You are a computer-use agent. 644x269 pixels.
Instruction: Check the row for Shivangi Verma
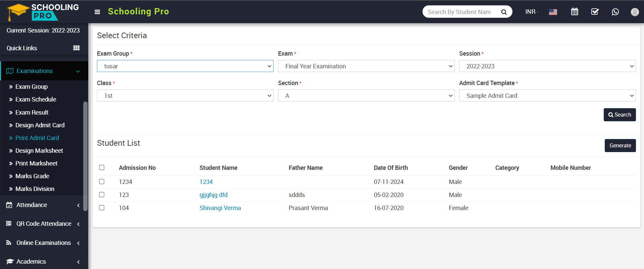[102, 208]
